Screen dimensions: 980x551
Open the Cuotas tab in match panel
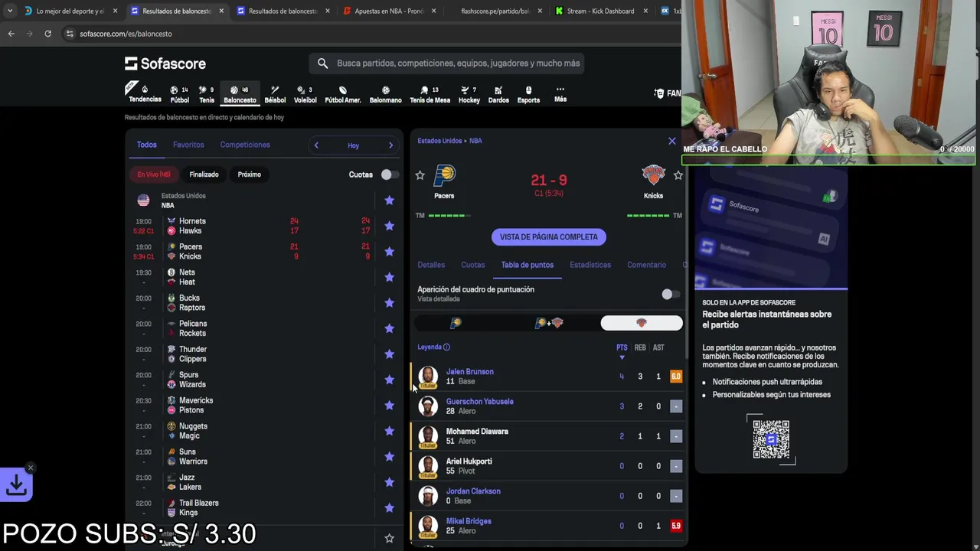[472, 265]
